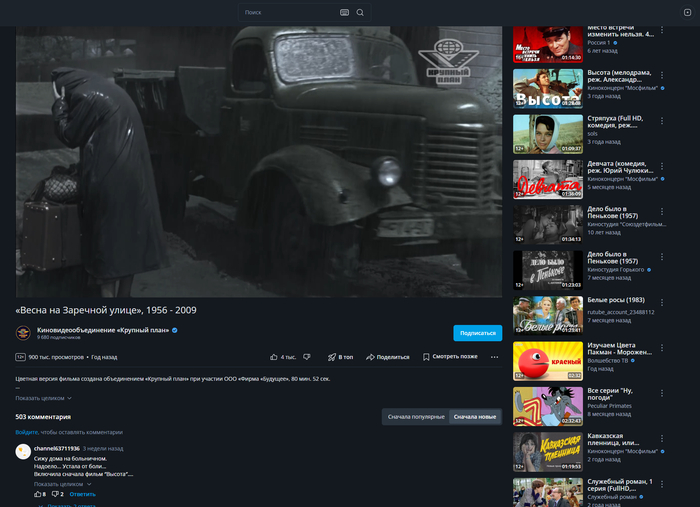700x507 pixels.
Task: Click the magnifier search icon
Action: (360, 12)
